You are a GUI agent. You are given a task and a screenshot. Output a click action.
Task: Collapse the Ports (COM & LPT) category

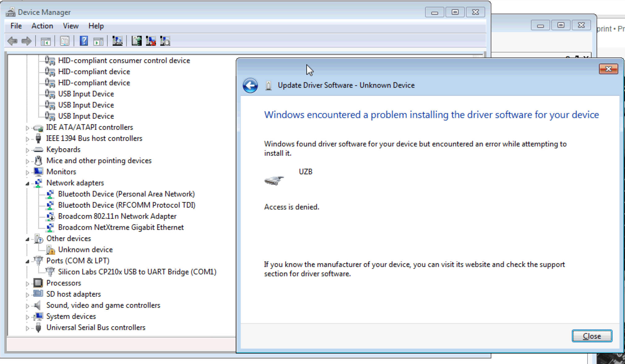pyautogui.click(x=27, y=261)
